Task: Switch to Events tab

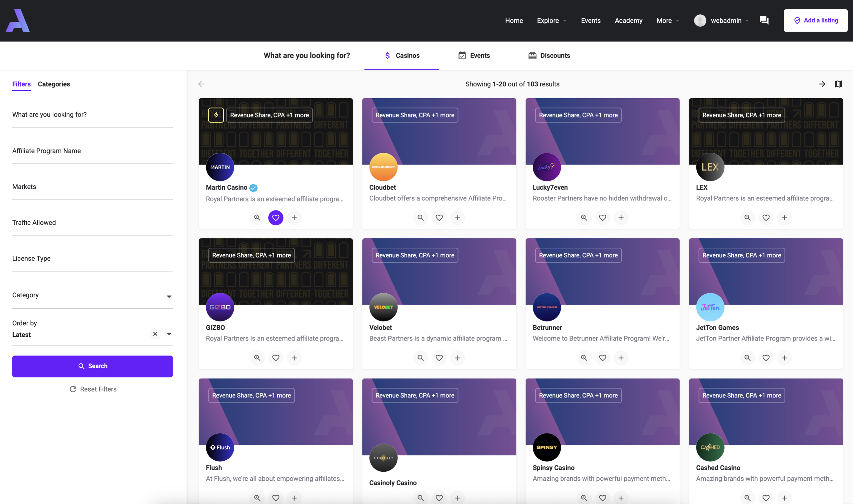Action: pyautogui.click(x=474, y=56)
